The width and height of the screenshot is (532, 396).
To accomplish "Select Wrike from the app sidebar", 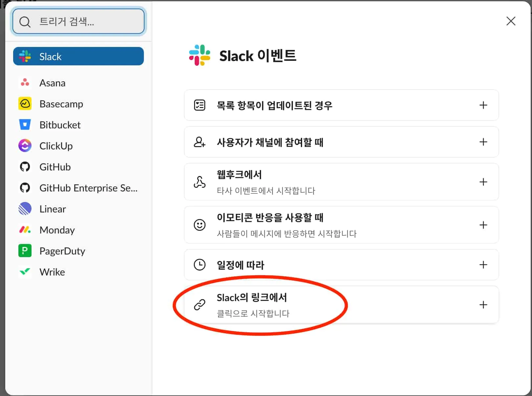I will coord(52,272).
